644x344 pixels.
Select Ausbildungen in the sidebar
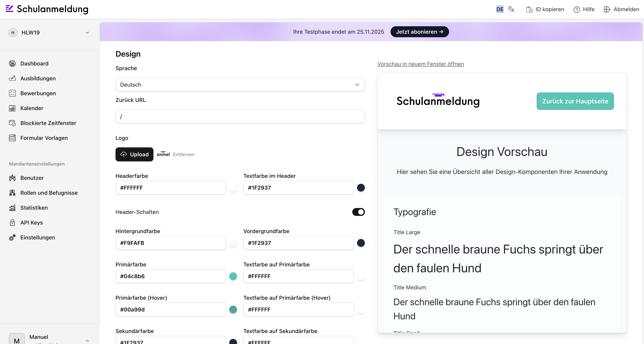(38, 78)
